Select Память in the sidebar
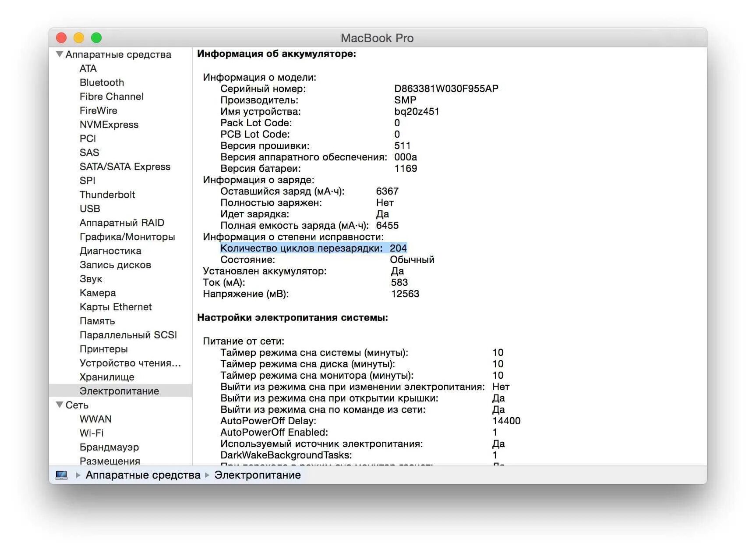 tap(97, 321)
